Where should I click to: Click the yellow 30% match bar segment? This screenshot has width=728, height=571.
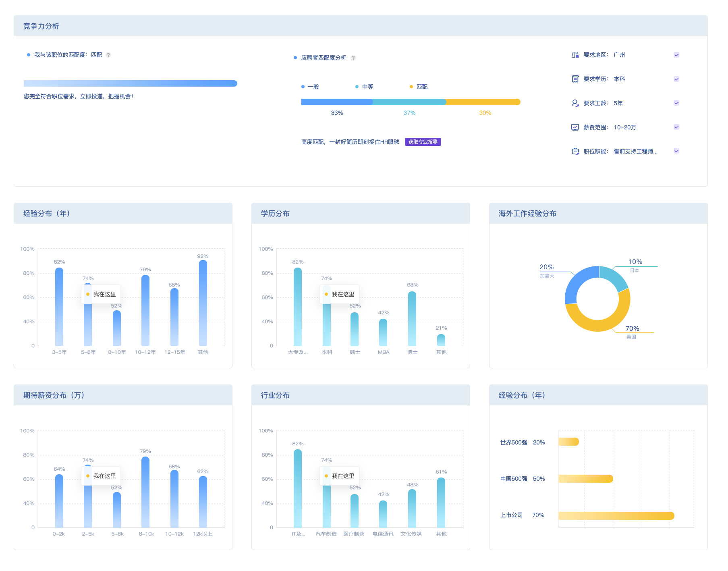click(x=483, y=102)
